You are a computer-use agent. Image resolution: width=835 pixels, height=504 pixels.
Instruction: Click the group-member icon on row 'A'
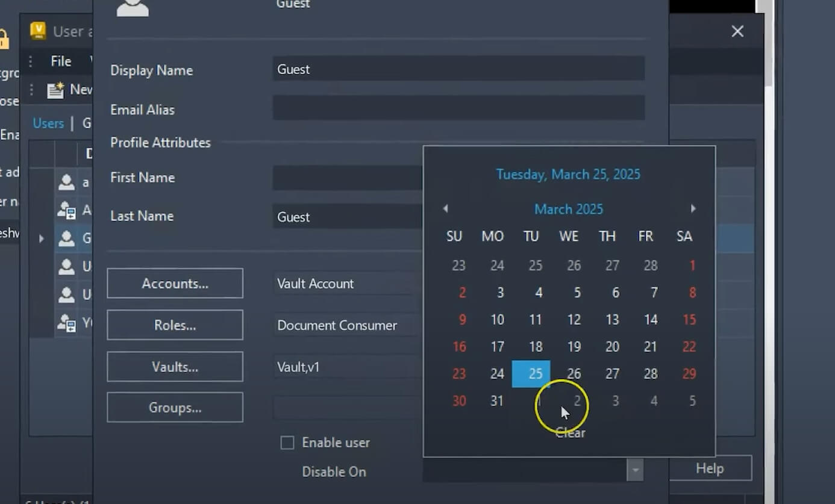66,210
